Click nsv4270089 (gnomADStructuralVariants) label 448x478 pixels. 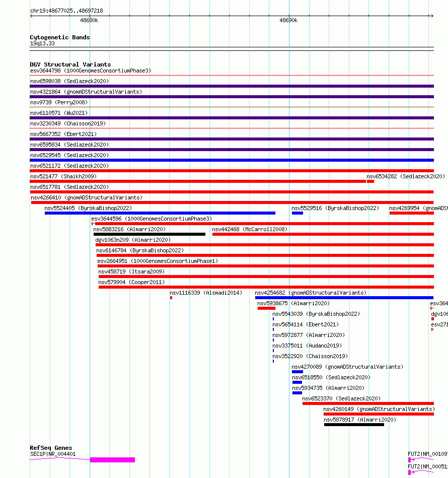click(x=347, y=367)
